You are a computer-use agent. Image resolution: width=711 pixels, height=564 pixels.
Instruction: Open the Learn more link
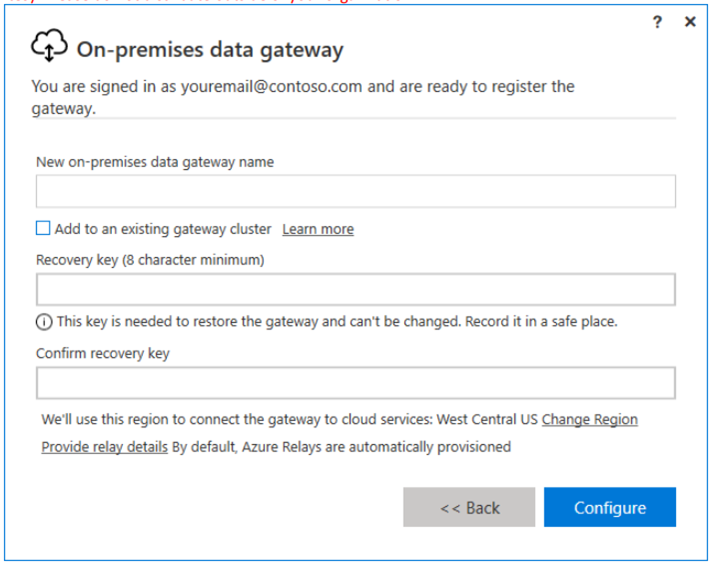(x=318, y=230)
